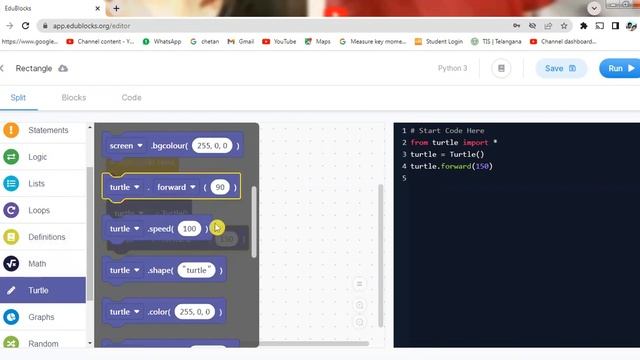Go back using the arrow beside Rectangle
This screenshot has width=640, height=360.
click(x=2, y=68)
